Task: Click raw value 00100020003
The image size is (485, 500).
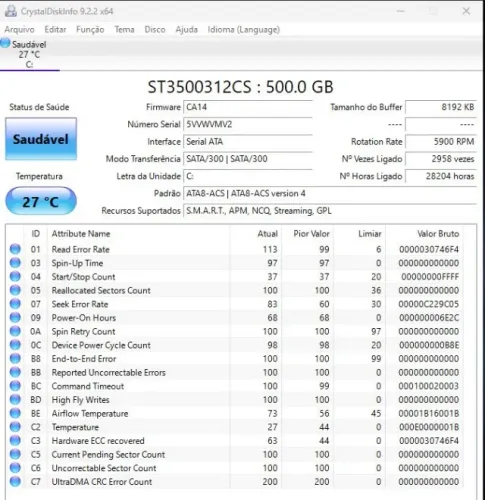Action: point(429,386)
